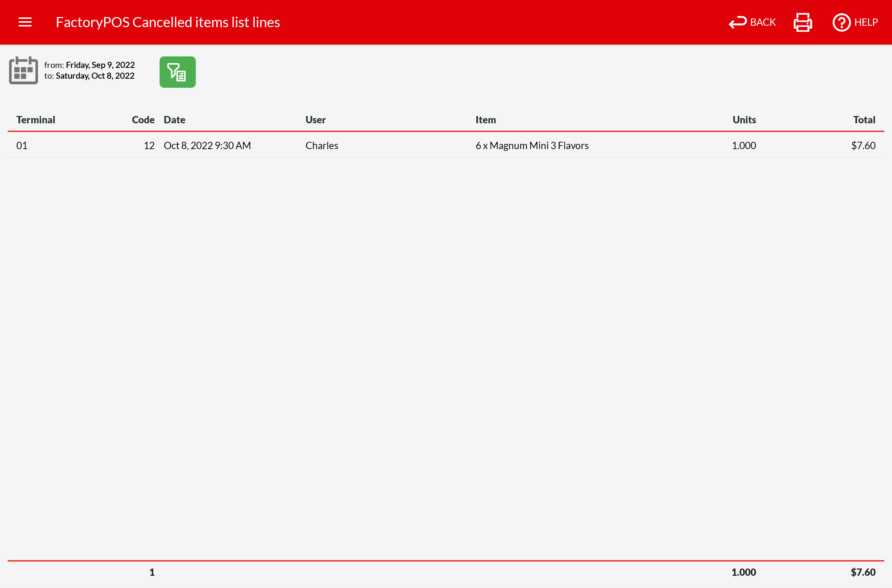Sort by the Date column header
This screenshot has width=892, height=588.
click(x=175, y=119)
